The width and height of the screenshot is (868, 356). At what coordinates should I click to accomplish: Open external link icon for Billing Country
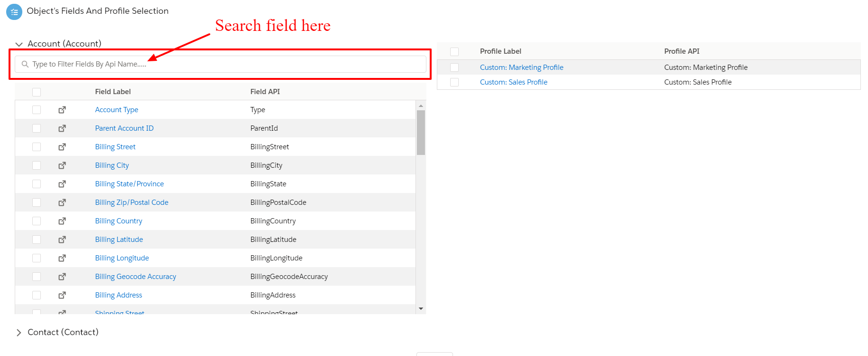coord(62,221)
